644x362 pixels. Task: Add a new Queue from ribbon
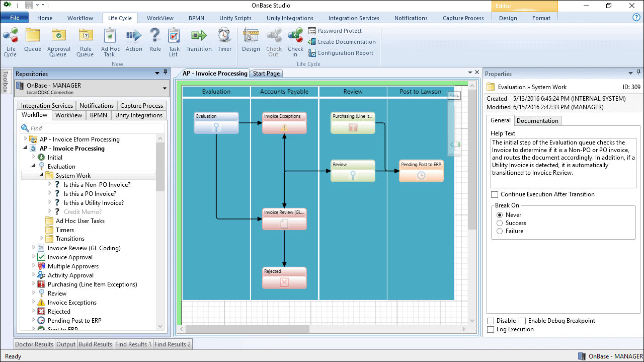point(33,40)
